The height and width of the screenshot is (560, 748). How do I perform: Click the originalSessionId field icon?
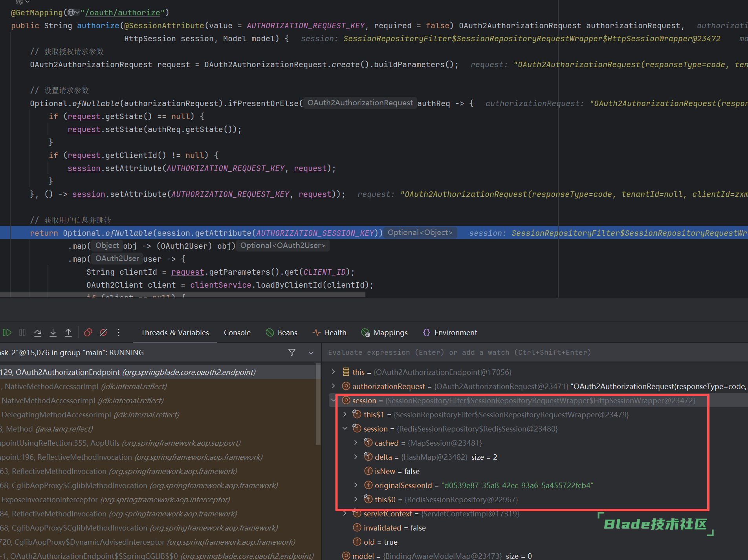368,485
